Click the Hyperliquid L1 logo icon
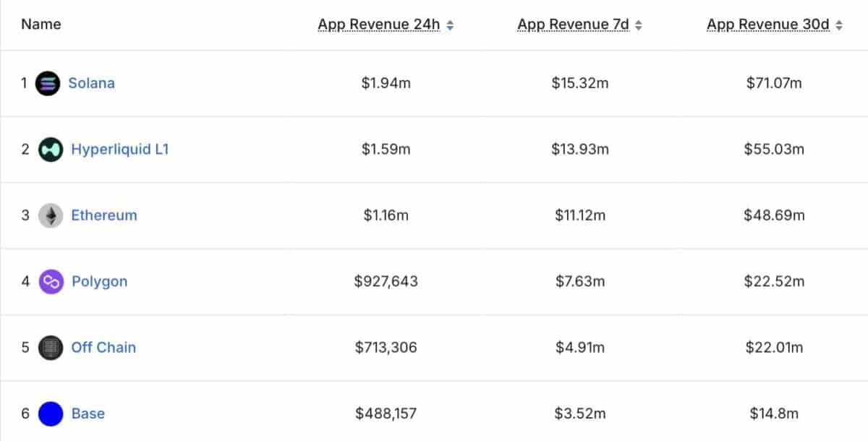The image size is (868, 441). coord(51,150)
